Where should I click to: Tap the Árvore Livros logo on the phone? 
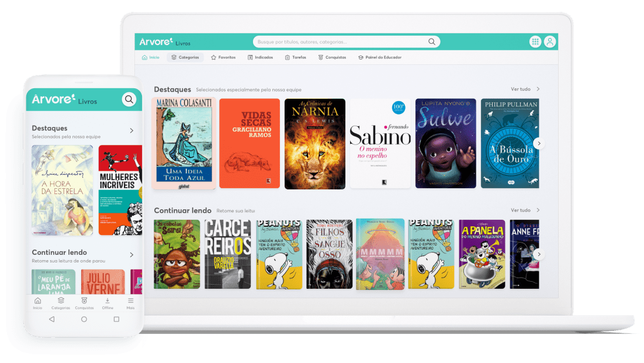64,99
